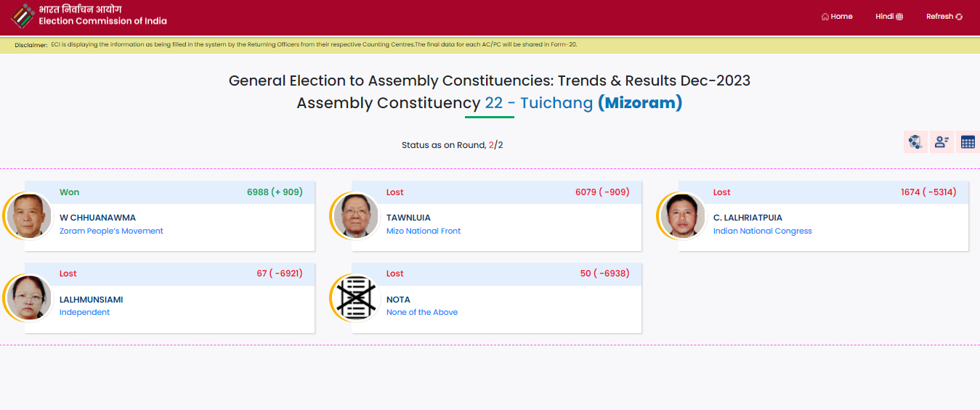
Task: Switch language to Hindi
Action: click(884, 16)
